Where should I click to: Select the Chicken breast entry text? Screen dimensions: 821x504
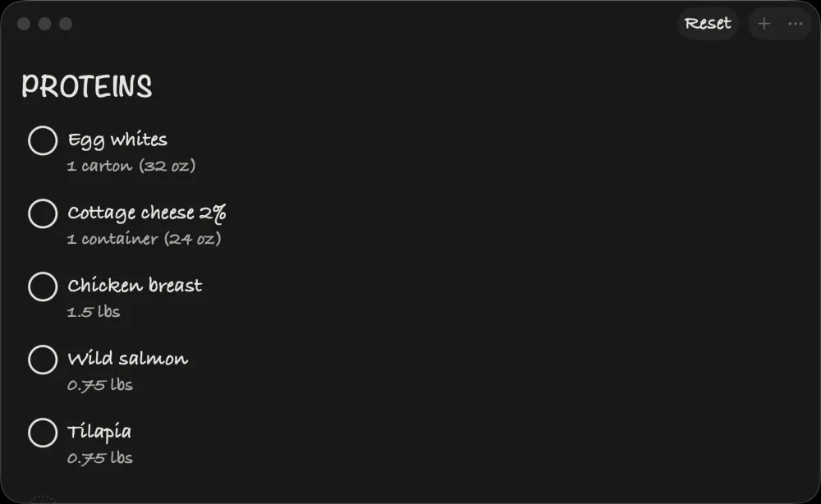135,286
